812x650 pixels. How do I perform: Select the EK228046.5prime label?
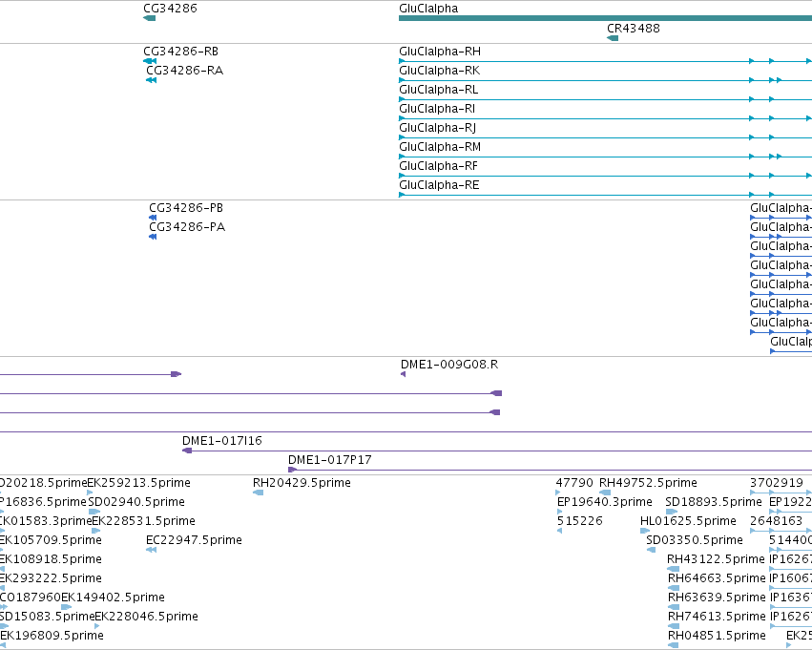click(147, 617)
